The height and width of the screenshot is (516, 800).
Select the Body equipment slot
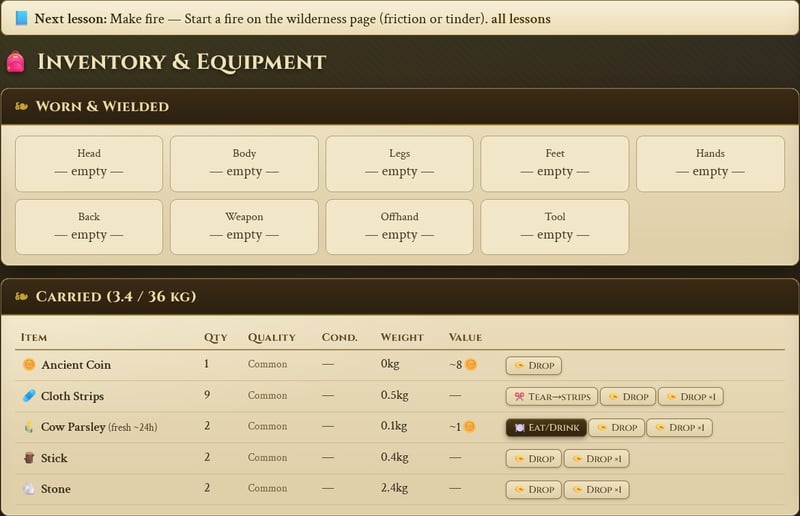(x=244, y=164)
